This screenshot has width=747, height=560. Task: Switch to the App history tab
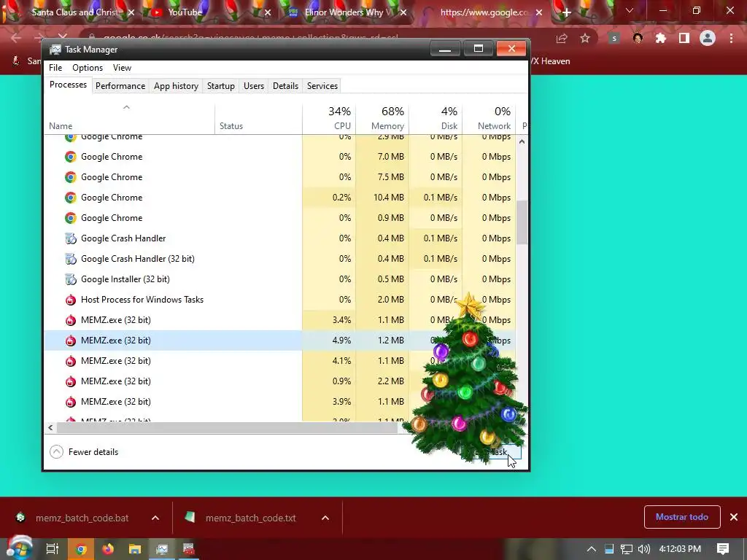(x=176, y=86)
